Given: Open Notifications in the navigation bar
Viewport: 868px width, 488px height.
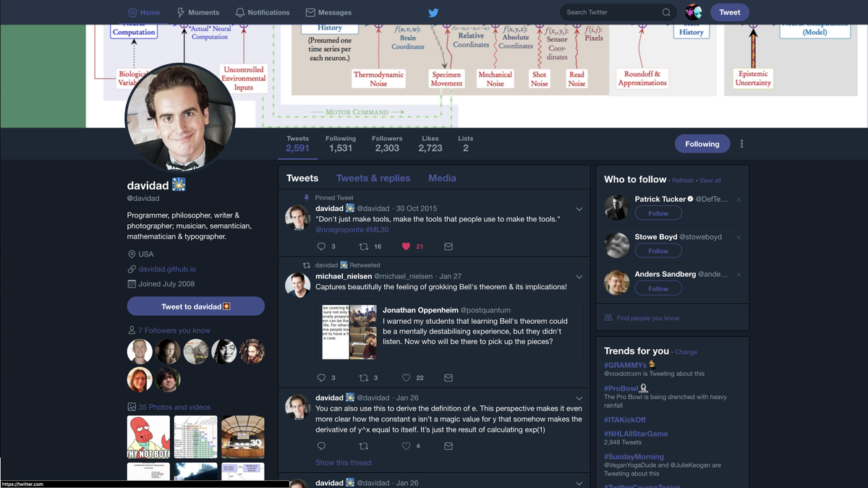Looking at the screenshot, I should coord(262,12).
